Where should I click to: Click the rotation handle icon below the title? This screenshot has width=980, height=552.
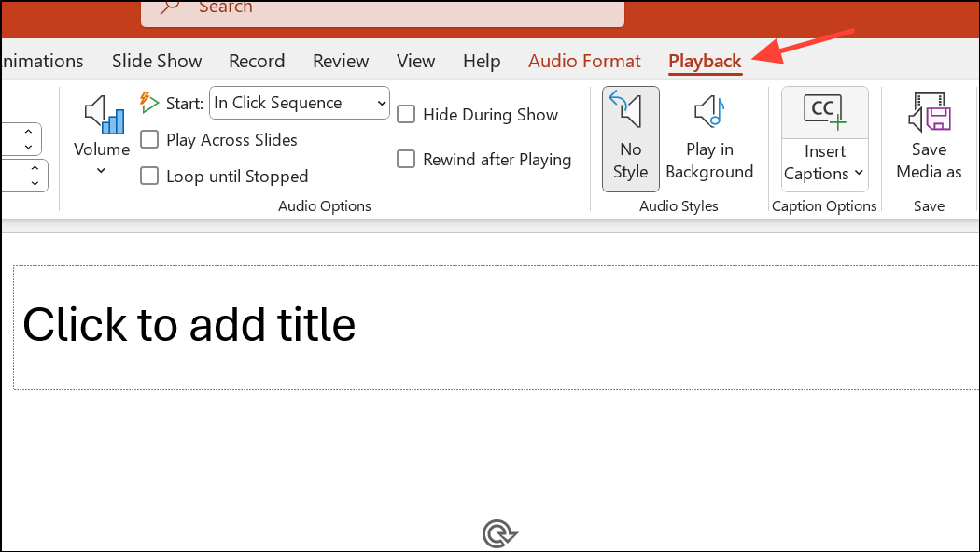[498, 534]
